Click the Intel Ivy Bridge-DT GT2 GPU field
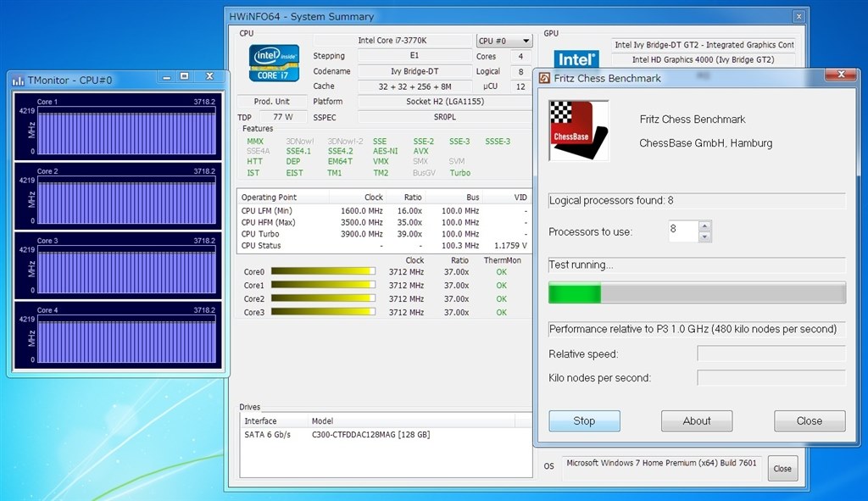The width and height of the screenshot is (868, 501). (x=703, y=45)
